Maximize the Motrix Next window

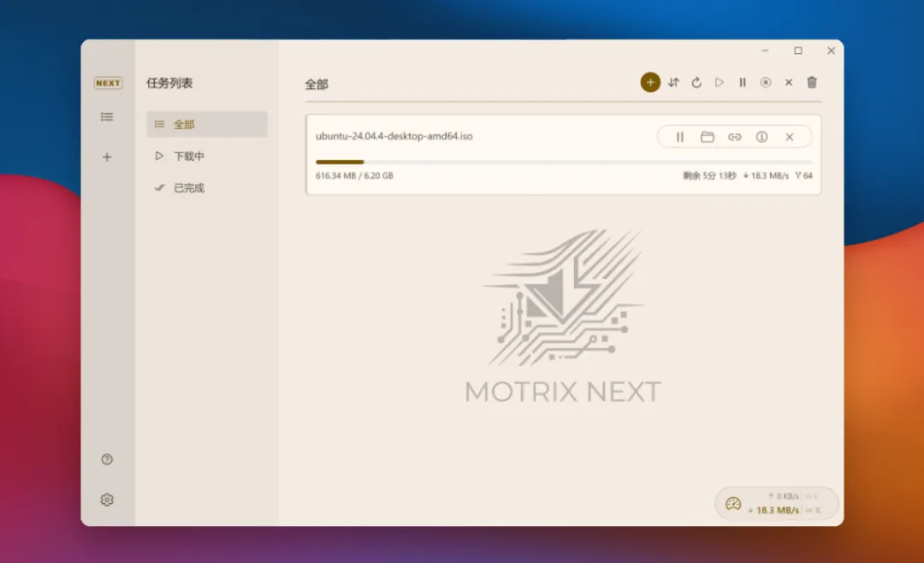coord(798,50)
